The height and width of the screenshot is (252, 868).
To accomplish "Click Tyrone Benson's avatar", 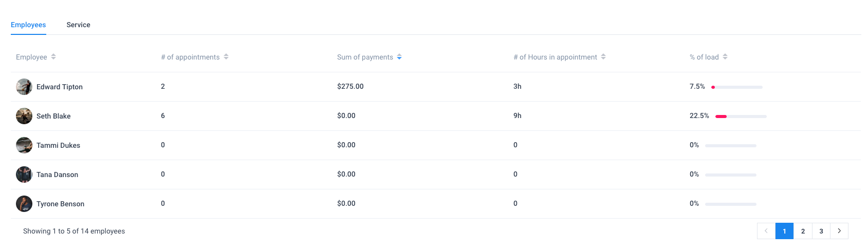I will click(x=24, y=204).
